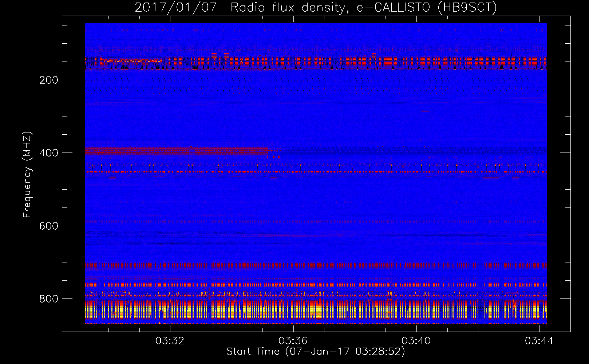This screenshot has height=364, width=589.
Task: Click the "Start Time (07-Jan-17 03:28:52)" label
Action: (316, 352)
